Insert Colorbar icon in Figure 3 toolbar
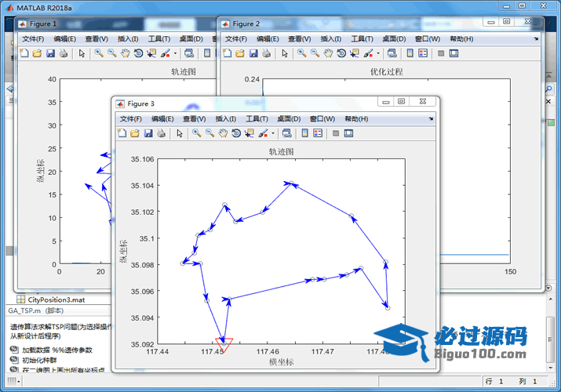 305,133
